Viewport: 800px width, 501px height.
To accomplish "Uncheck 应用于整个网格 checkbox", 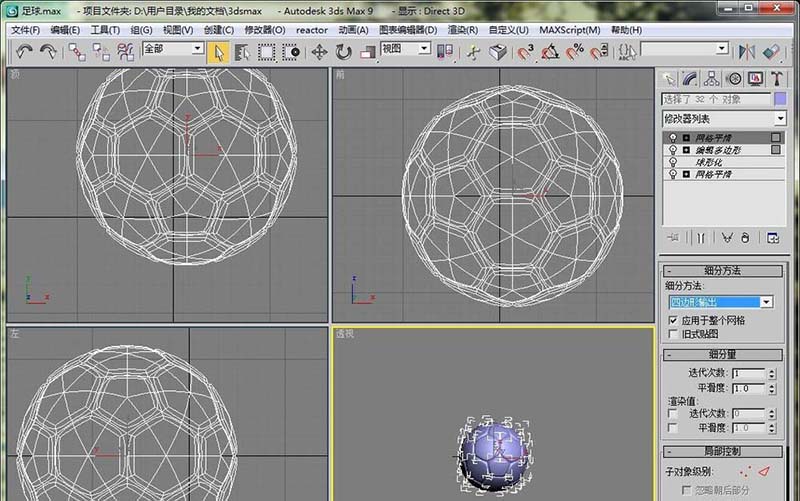I will (x=673, y=320).
